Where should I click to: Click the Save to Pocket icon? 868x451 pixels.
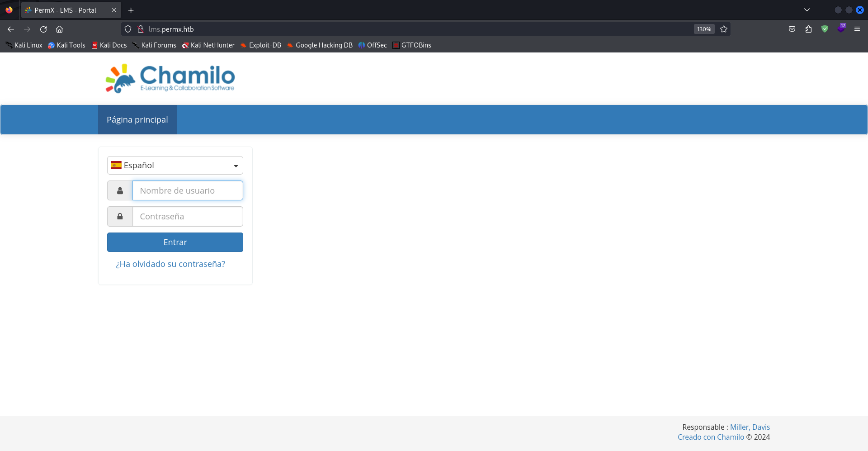792,29
